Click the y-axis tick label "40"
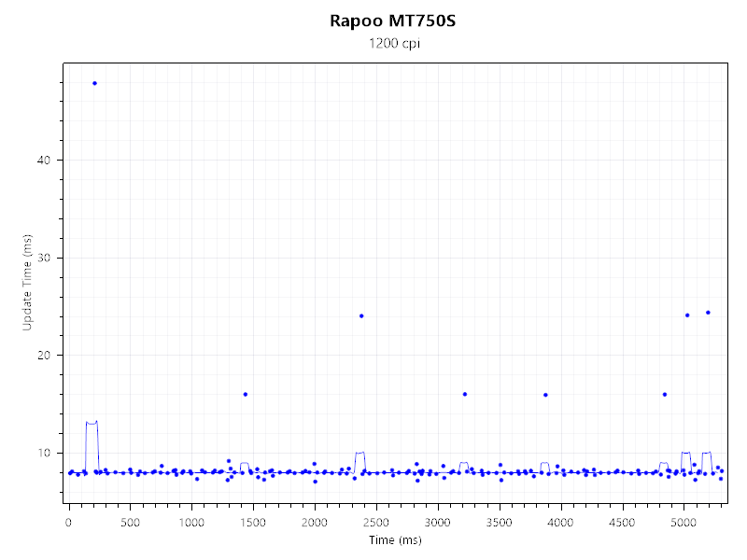This screenshot has height=560, width=747. coord(43,160)
